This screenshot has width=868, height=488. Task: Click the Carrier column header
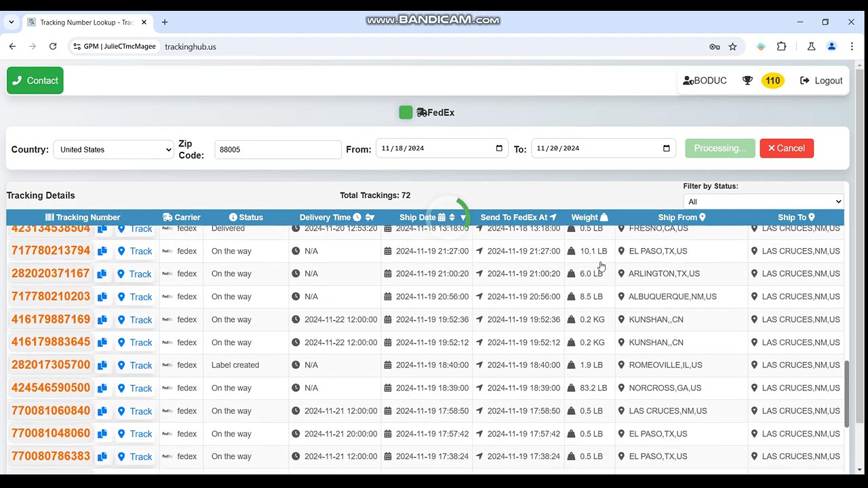coord(182,218)
